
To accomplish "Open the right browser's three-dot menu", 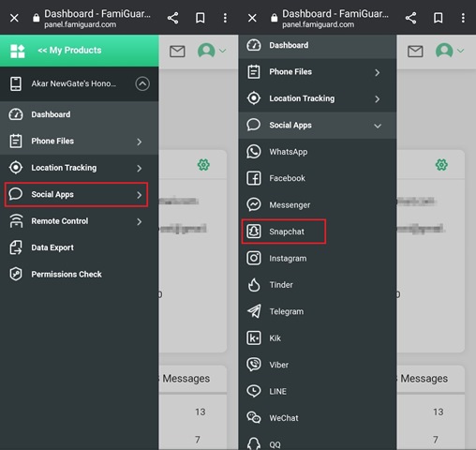I will (x=463, y=18).
